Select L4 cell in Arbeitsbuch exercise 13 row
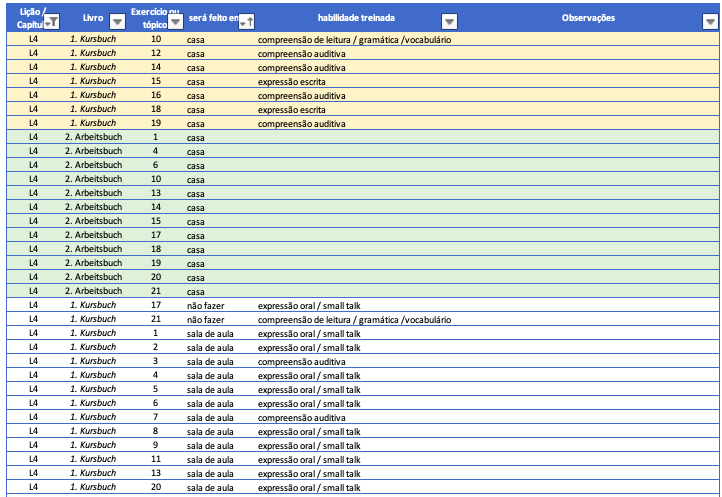This screenshot has height=497, width=722. click(33, 193)
